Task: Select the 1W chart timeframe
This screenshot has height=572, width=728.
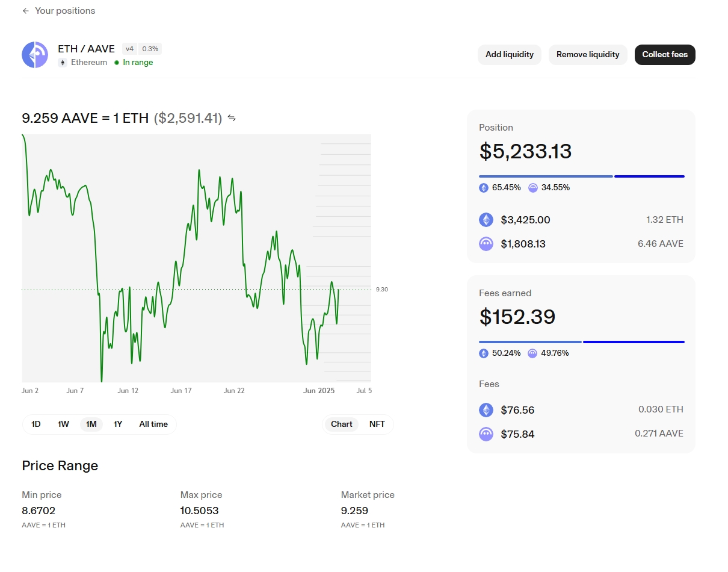Action: (63, 424)
